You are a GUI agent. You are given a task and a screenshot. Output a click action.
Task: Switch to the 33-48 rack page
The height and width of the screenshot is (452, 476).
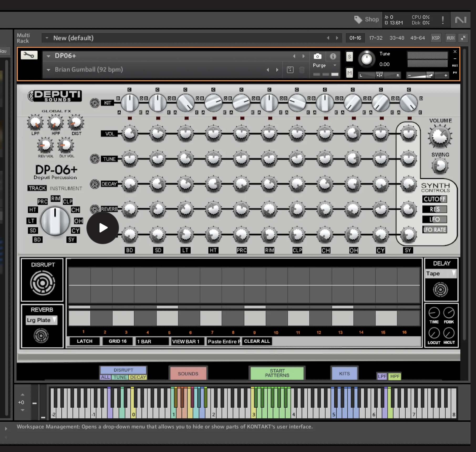coord(397,38)
